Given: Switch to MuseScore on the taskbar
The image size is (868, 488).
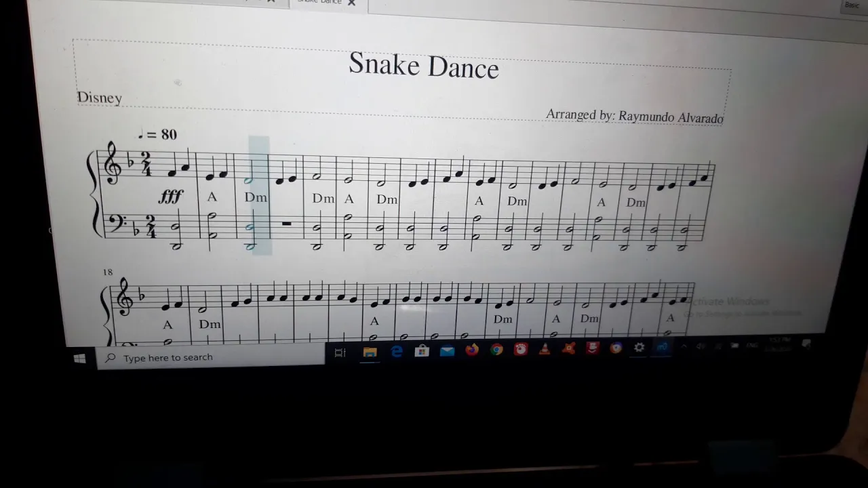Looking at the screenshot, I should point(662,348).
